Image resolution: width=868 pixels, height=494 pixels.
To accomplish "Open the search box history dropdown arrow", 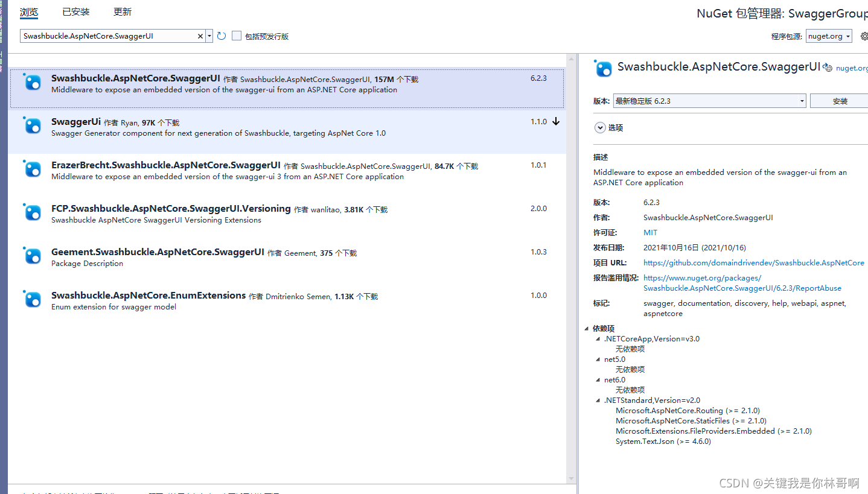I will click(x=209, y=36).
